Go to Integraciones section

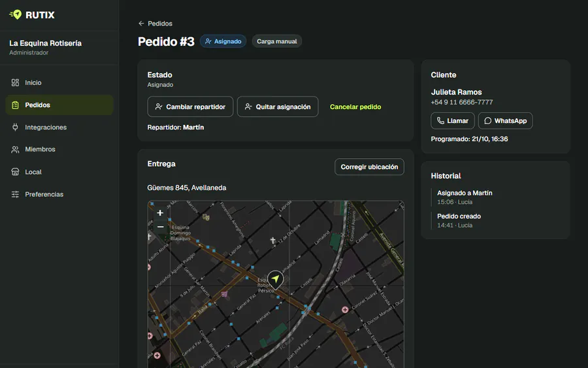click(x=59, y=127)
